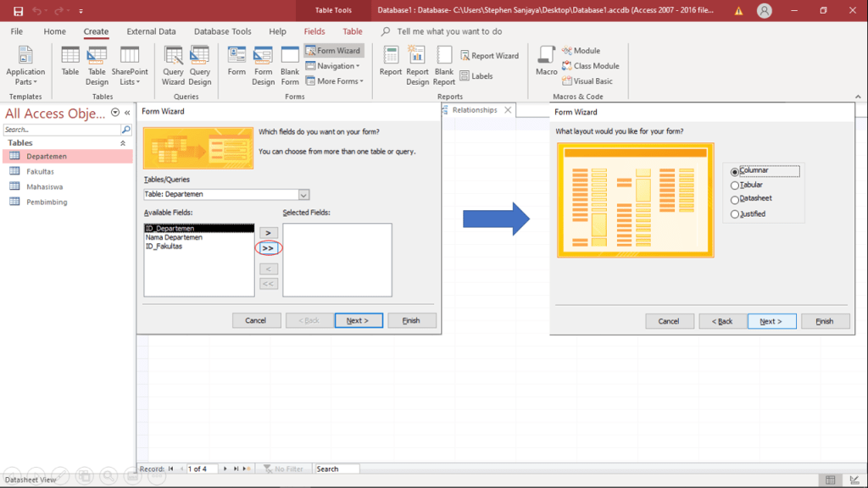
Task: Click the add all fields >> button
Action: pos(268,248)
